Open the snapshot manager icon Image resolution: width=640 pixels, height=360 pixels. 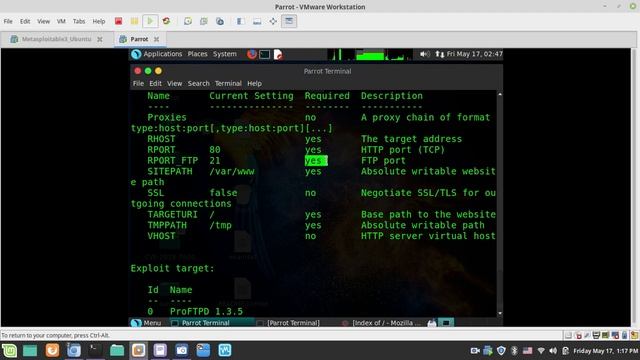point(220,21)
